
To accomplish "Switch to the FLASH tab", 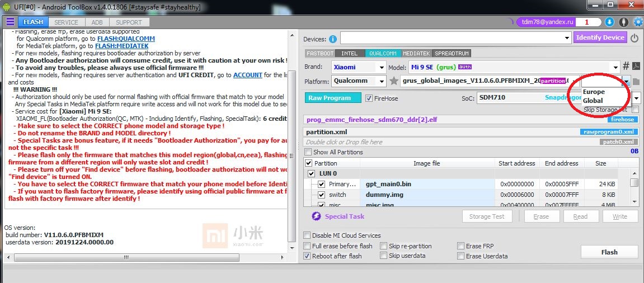I will (x=33, y=22).
